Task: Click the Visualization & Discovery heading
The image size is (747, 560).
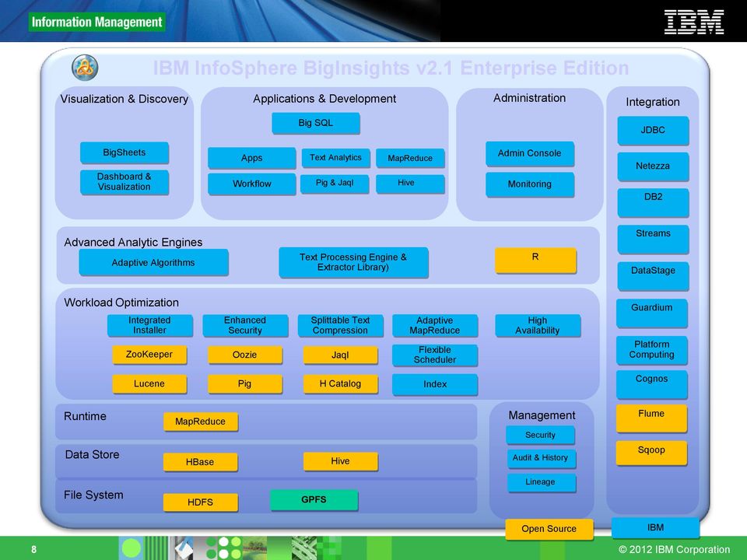Action: click(124, 99)
